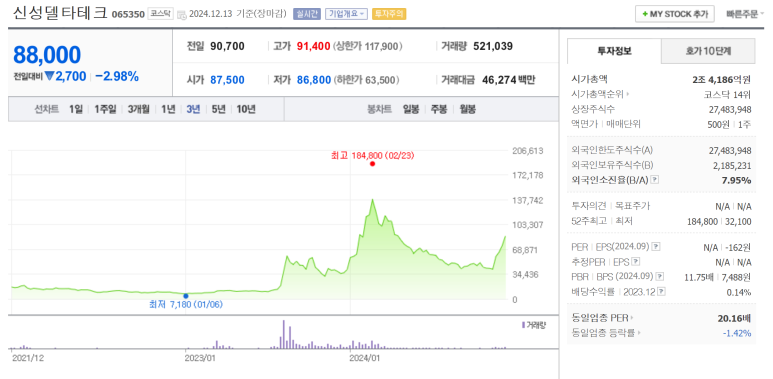Click the 동일업종 PER value 20.16배
The height and width of the screenshot is (379, 773).
tap(735, 318)
